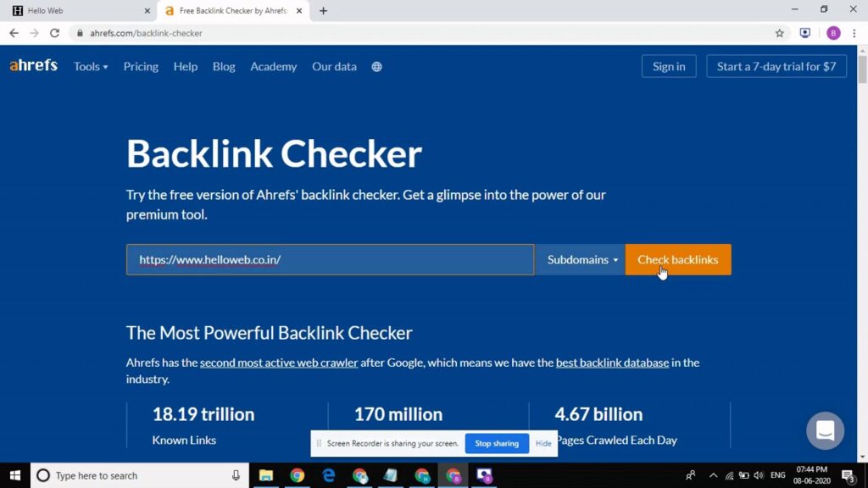Open the network status tray icon
Image resolution: width=868 pixels, height=488 pixels.
729,475
